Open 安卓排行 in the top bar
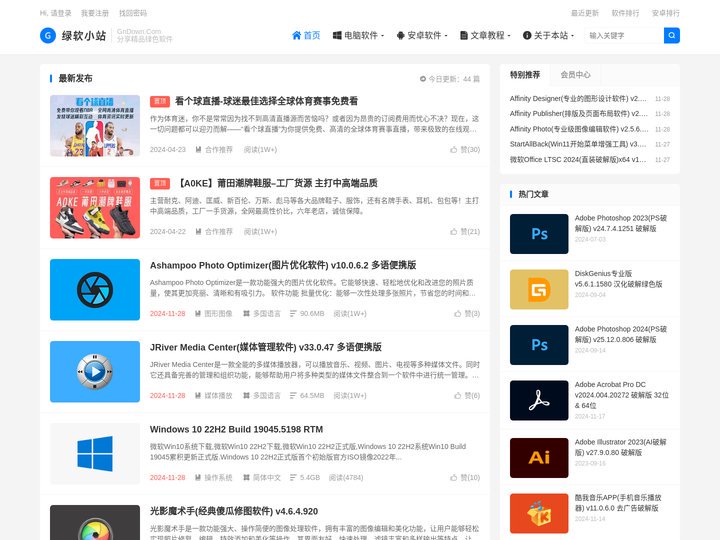The width and height of the screenshot is (720, 540). pos(666,13)
